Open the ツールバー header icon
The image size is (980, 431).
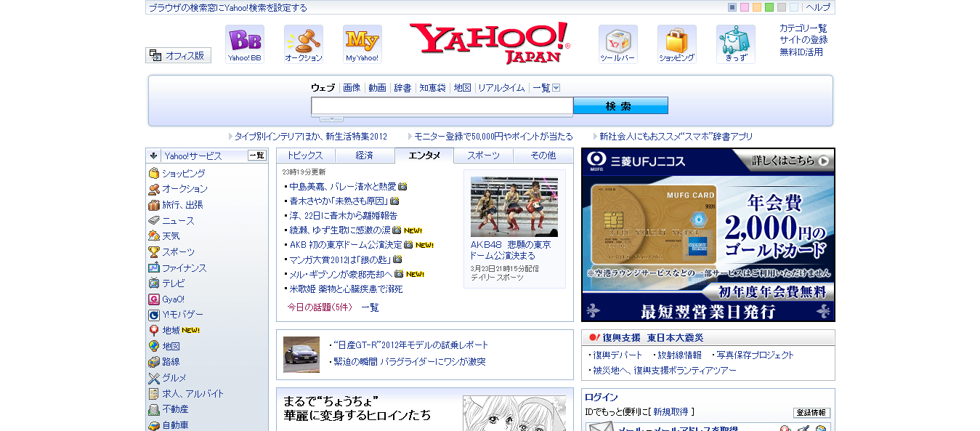coord(617,44)
